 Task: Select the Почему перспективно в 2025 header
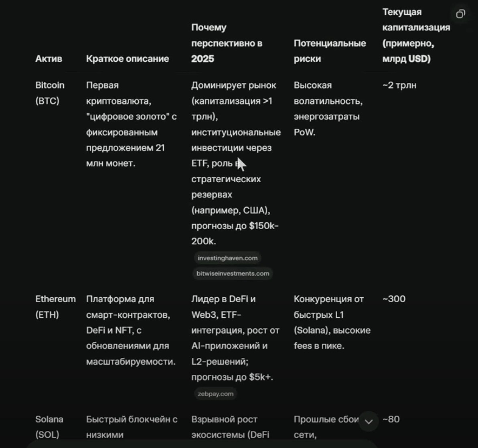click(x=227, y=43)
